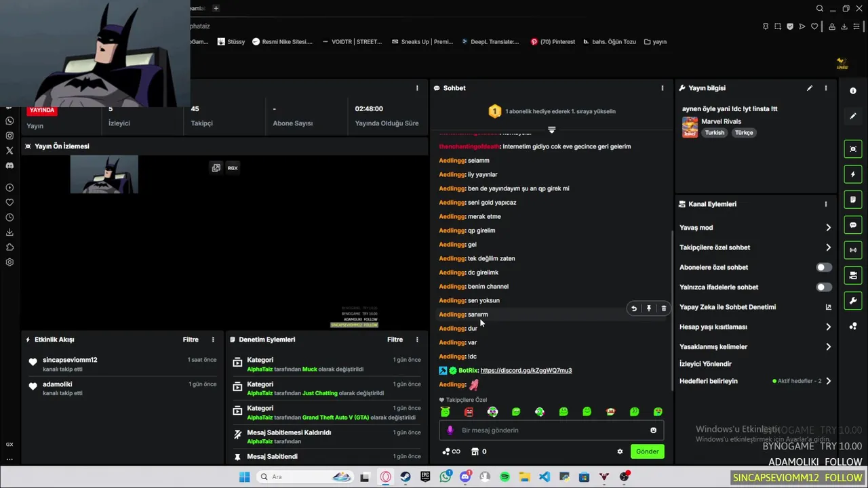The height and width of the screenshot is (488, 868).
Task: Open the BotRix discord.gg link in chat
Action: [x=526, y=371]
